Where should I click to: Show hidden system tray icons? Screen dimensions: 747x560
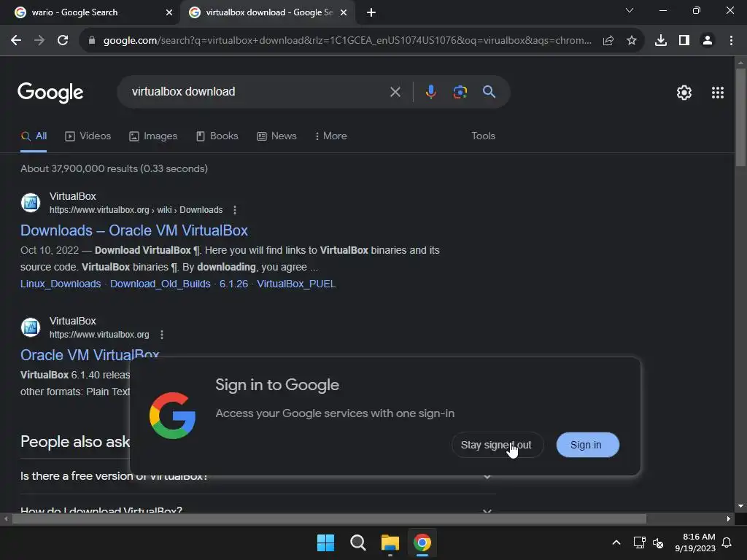point(616,542)
